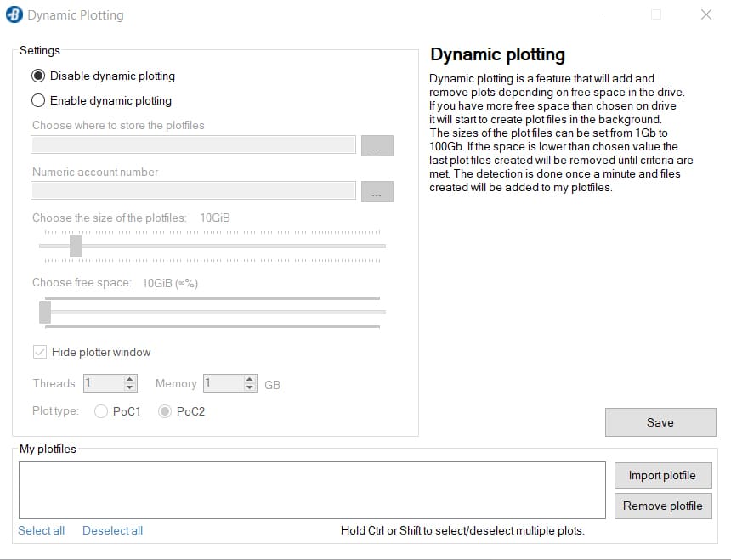This screenshot has height=560, width=731.
Task: Click the Numeric account number field
Action: coord(193,191)
